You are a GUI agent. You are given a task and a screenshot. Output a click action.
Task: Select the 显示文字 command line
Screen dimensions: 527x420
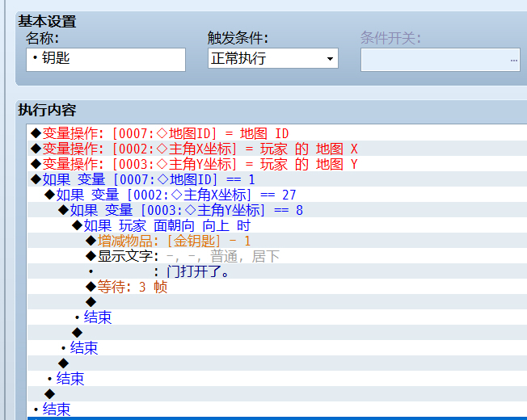tap(277, 256)
